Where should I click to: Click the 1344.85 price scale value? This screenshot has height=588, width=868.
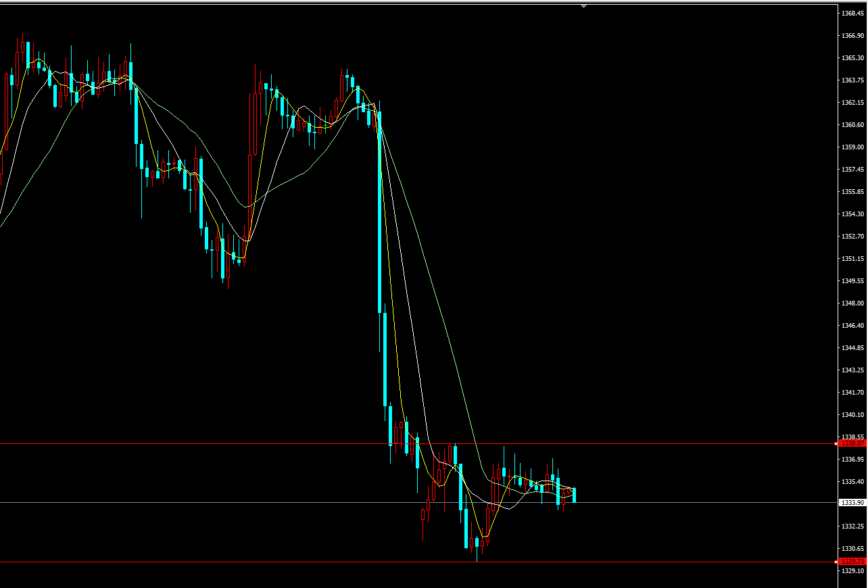pos(853,347)
